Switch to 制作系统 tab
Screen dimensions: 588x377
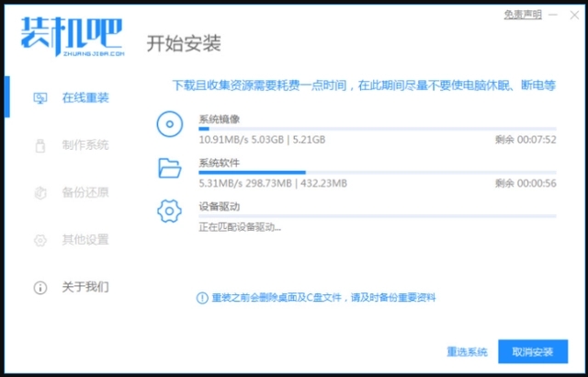85,145
